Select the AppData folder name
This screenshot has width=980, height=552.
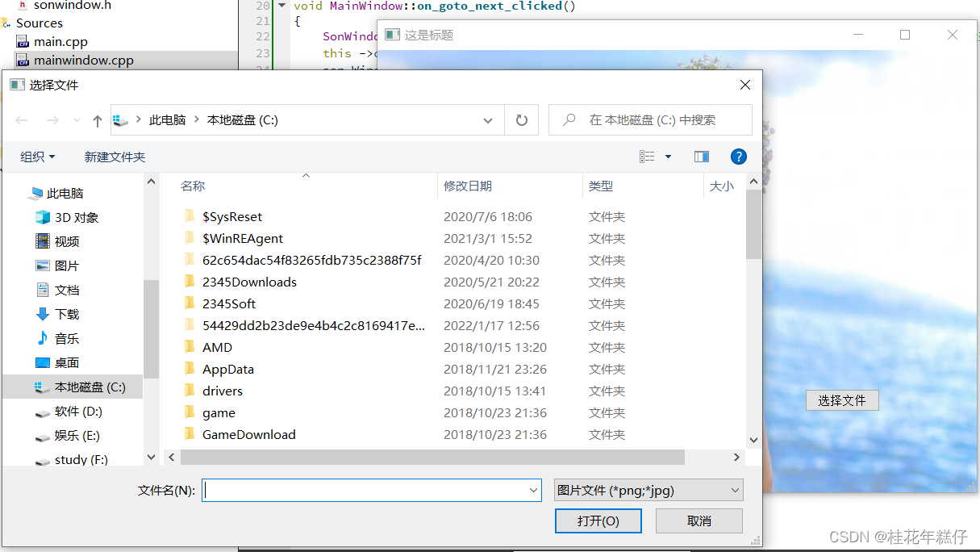pyautogui.click(x=228, y=369)
